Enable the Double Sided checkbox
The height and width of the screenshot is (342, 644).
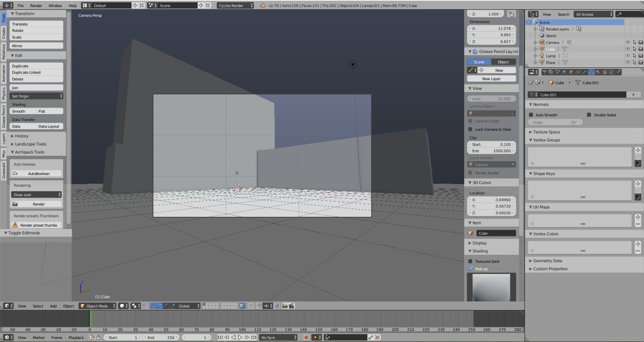[x=589, y=115]
